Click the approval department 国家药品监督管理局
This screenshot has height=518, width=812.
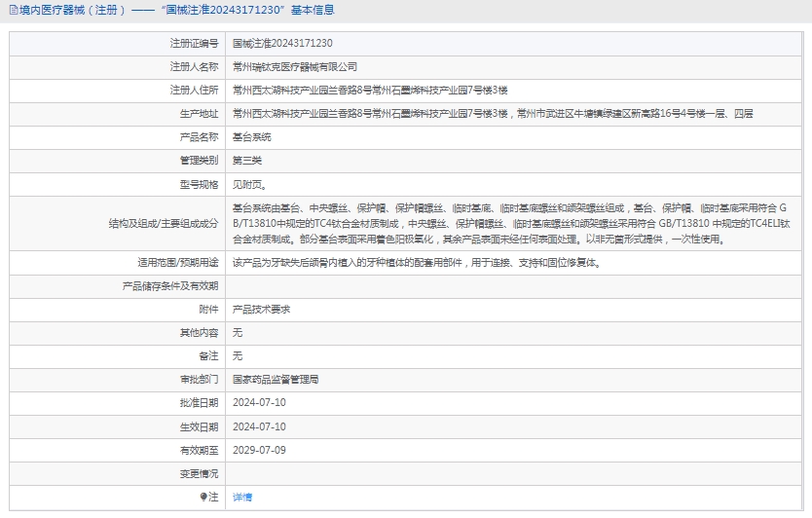click(276, 379)
